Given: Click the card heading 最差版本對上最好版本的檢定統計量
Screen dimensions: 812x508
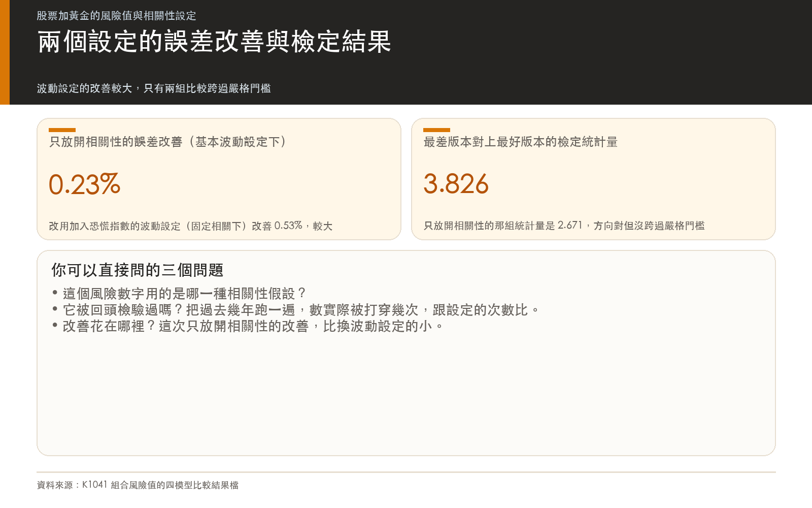Looking at the screenshot, I should [521, 142].
